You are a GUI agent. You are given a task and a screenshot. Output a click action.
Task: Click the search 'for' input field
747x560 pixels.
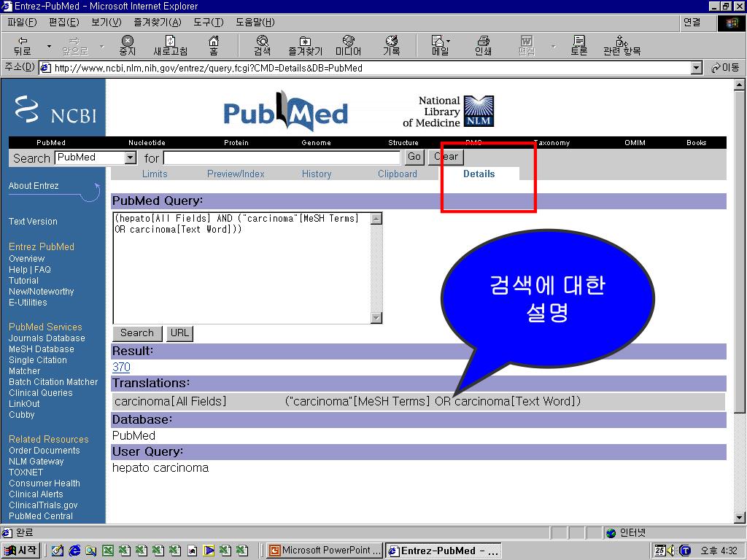282,157
